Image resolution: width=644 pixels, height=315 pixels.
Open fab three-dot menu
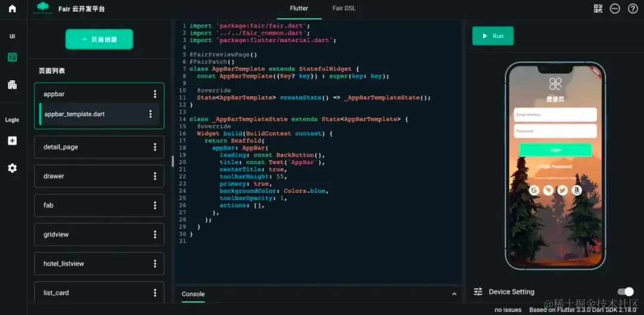155,205
